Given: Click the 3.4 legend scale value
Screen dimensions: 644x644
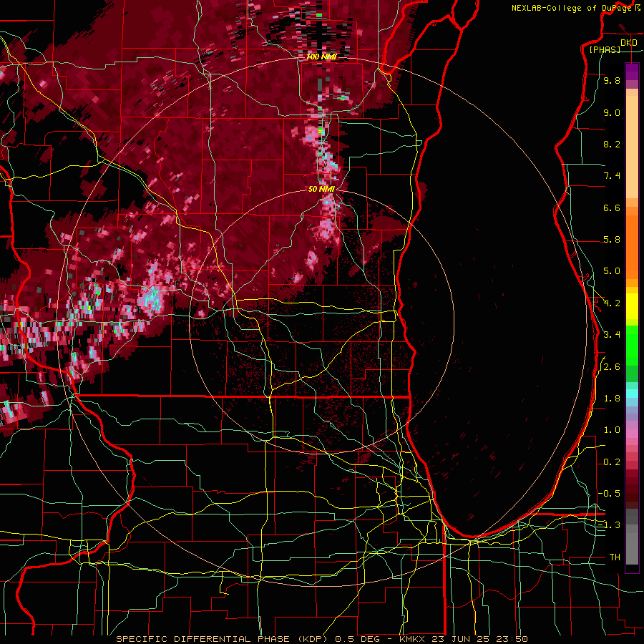Looking at the screenshot, I should click(x=612, y=335).
